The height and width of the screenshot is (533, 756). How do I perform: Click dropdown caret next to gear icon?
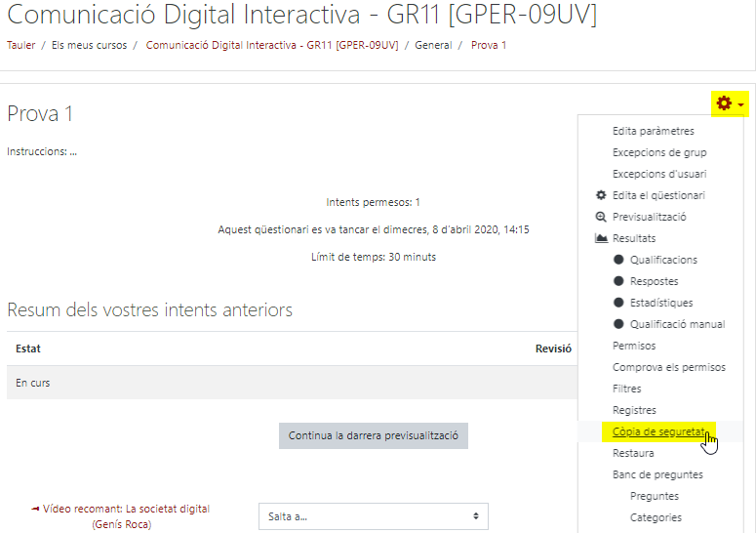coord(741,104)
